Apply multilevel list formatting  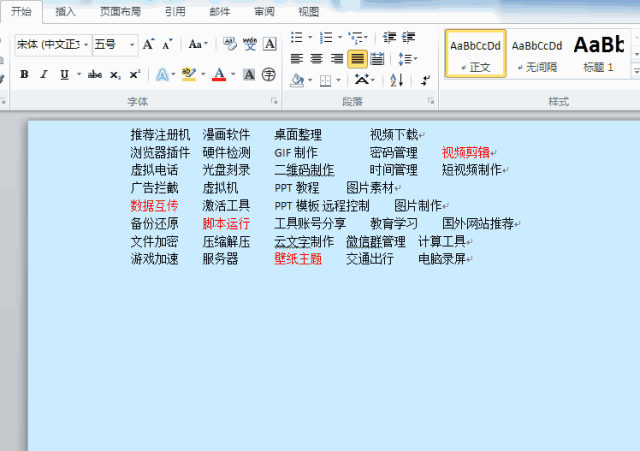[356, 38]
